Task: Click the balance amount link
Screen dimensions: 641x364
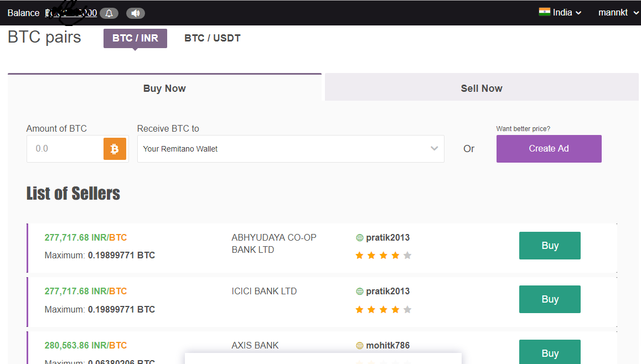Action: click(x=71, y=13)
